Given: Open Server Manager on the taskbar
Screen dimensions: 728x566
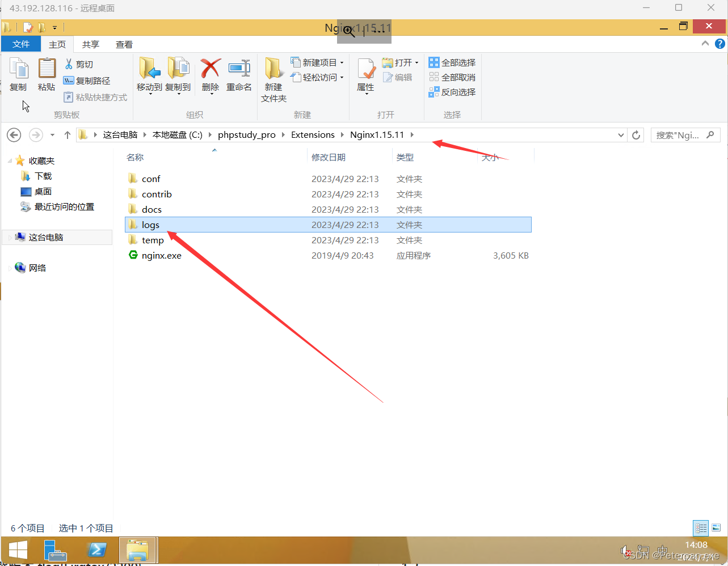Looking at the screenshot, I should point(56,550).
